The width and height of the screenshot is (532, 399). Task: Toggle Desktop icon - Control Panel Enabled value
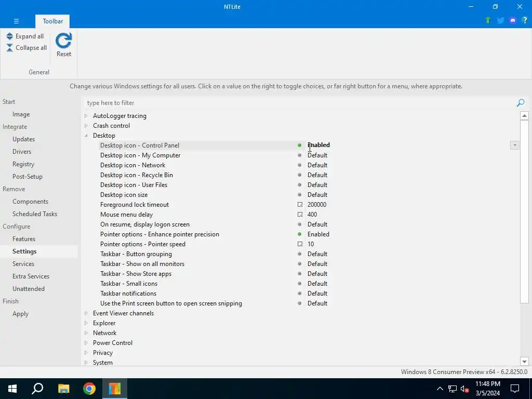[318, 145]
